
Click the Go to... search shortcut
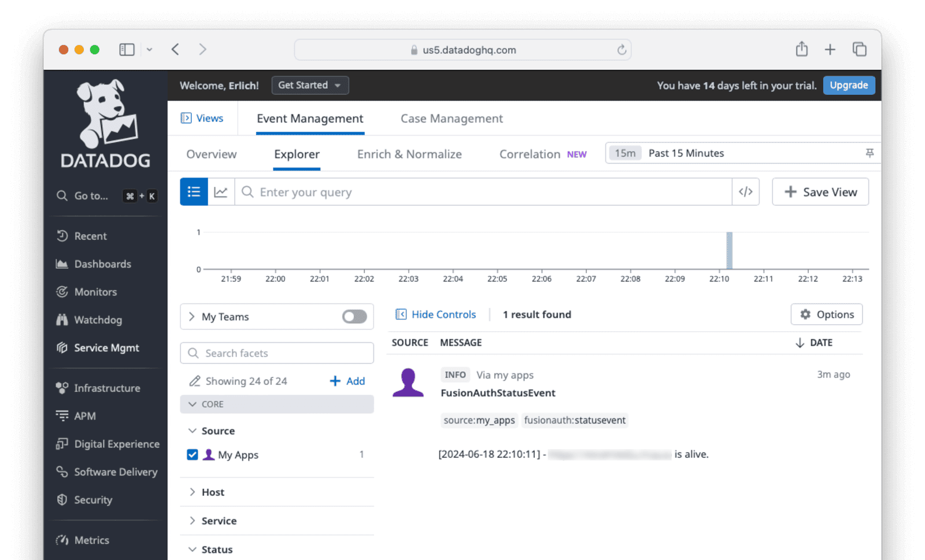pos(106,196)
